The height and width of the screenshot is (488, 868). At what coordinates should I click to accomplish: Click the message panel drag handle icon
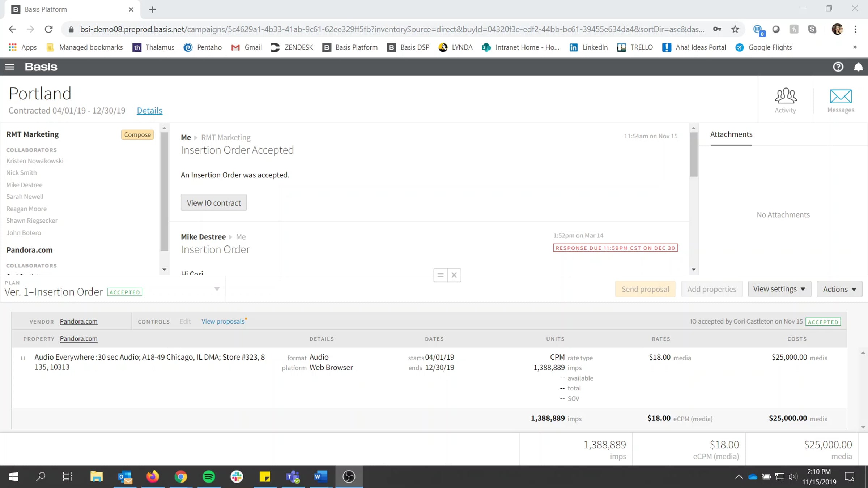coord(440,275)
